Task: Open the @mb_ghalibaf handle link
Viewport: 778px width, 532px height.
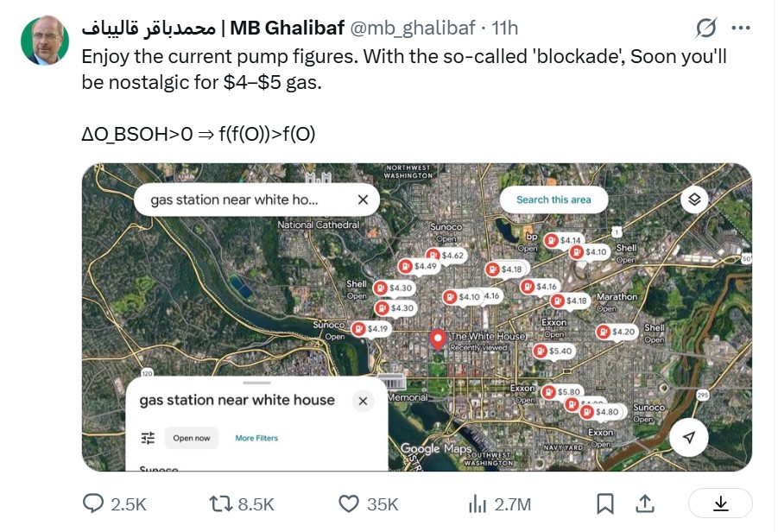Action: click(412, 28)
